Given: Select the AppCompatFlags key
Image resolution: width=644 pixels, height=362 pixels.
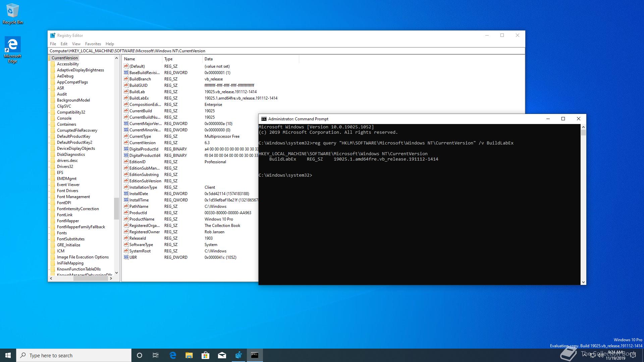Looking at the screenshot, I should [72, 82].
